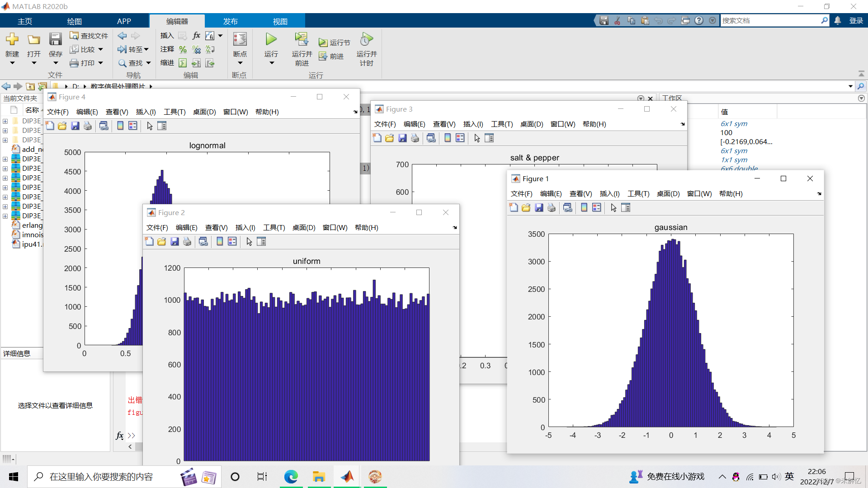Switch to the 绘图 (Plots) ribbon tab
The image size is (868, 488).
point(74,21)
